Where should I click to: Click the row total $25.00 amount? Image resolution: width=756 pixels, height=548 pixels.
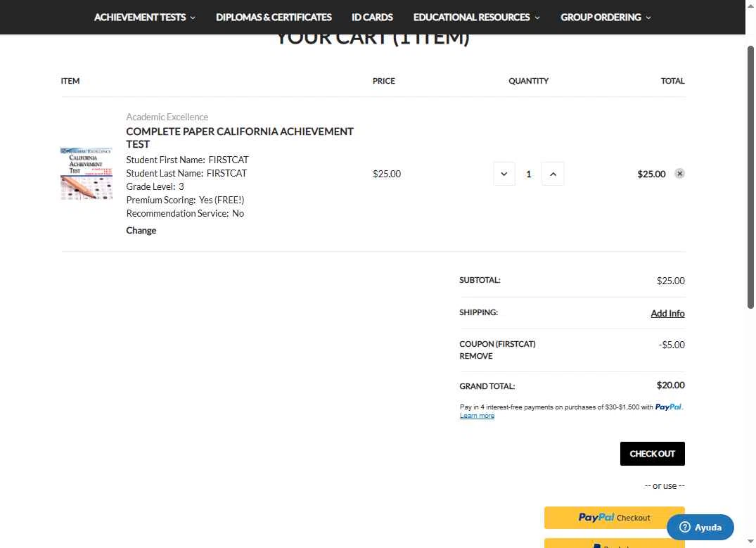(x=651, y=174)
